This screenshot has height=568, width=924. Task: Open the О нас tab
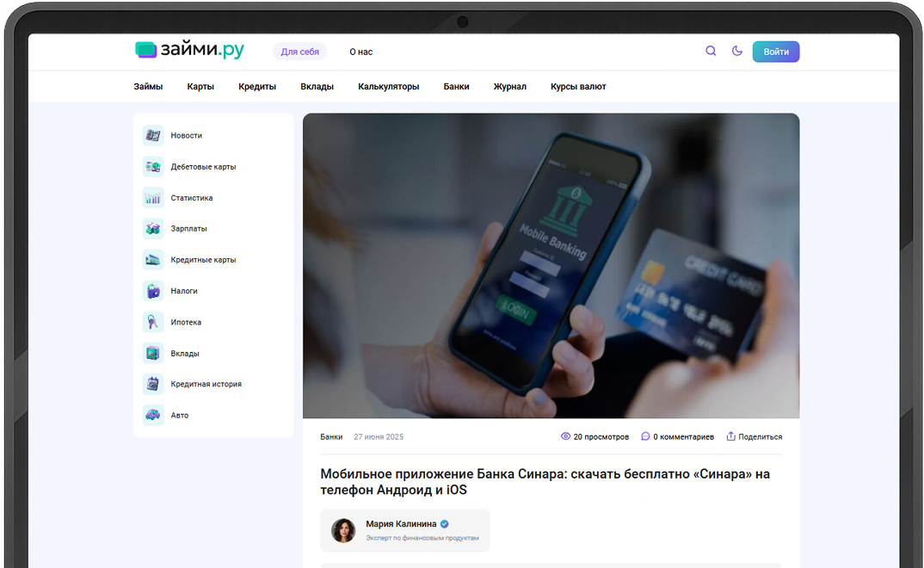(x=361, y=52)
